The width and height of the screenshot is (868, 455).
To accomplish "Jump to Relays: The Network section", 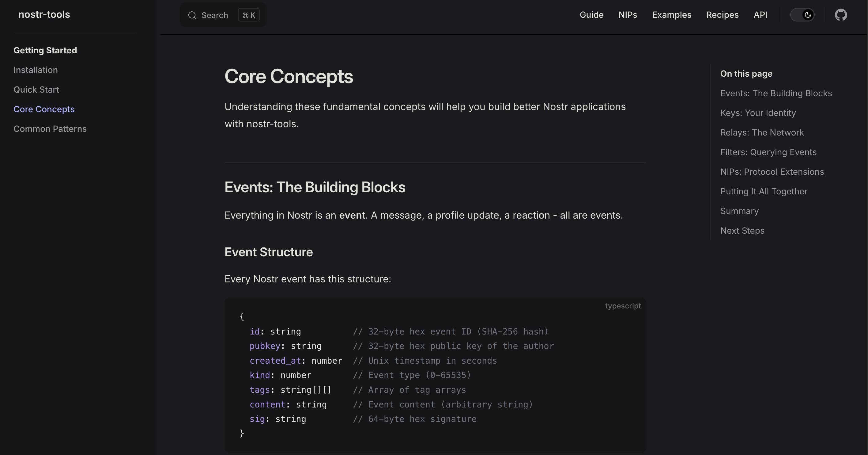I will point(762,132).
